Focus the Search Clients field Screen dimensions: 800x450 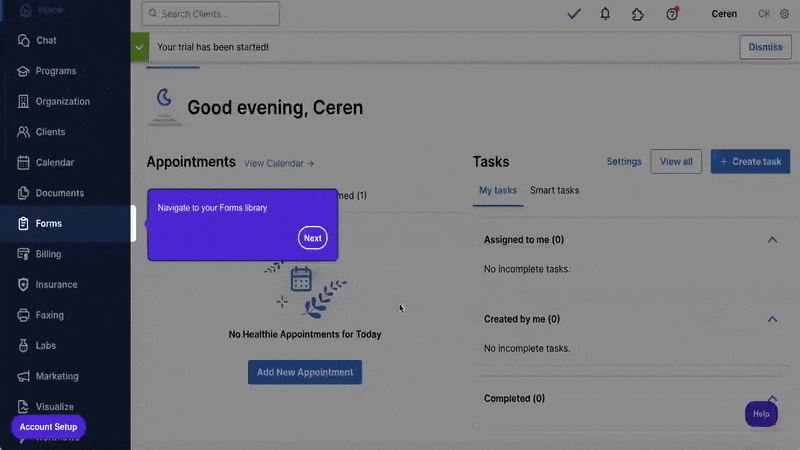211,14
